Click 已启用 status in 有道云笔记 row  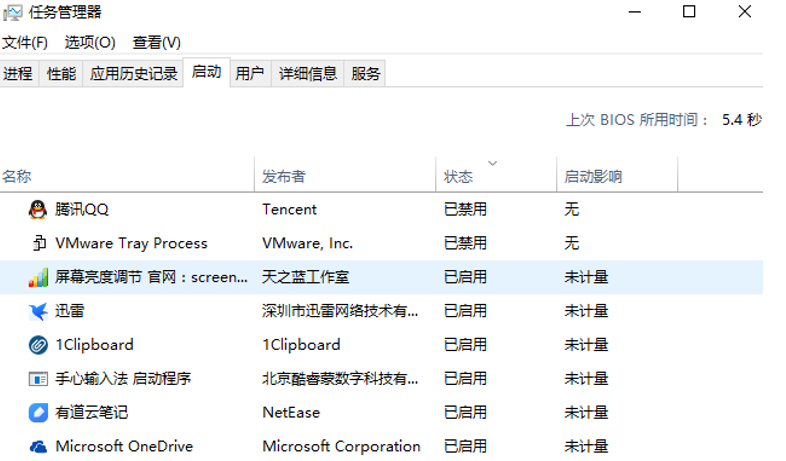[465, 413]
